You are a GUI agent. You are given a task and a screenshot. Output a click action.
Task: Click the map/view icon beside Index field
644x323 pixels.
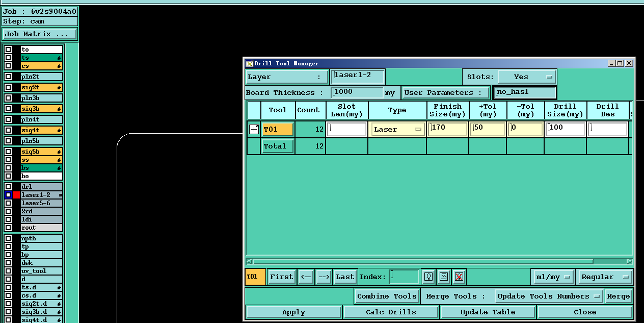tap(444, 277)
